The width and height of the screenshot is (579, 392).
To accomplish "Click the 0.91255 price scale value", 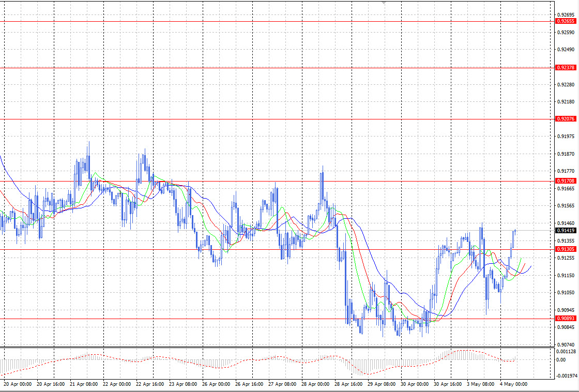I will 566,258.
